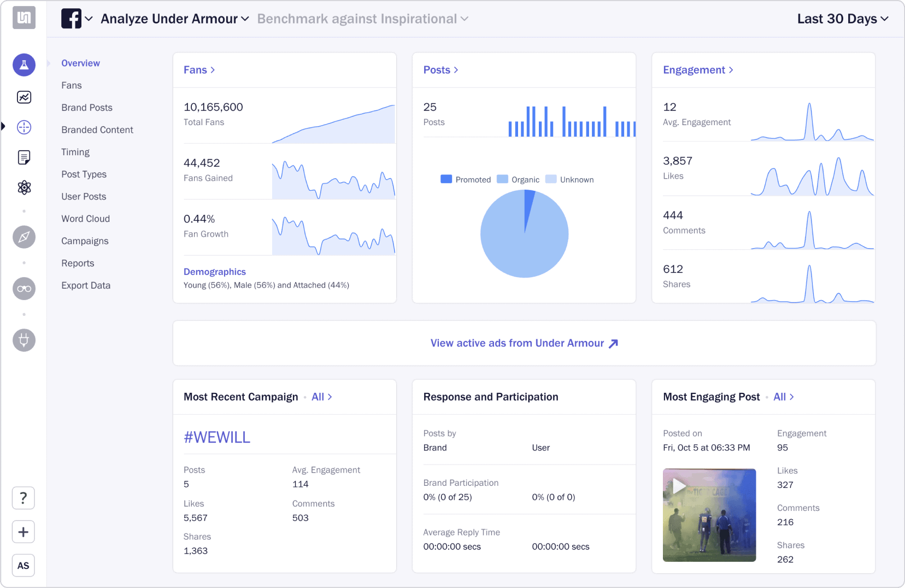Click the 444 comments value

pos(673,215)
